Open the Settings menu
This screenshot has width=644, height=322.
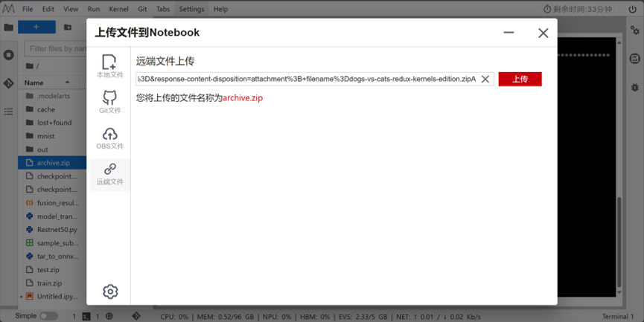191,9
